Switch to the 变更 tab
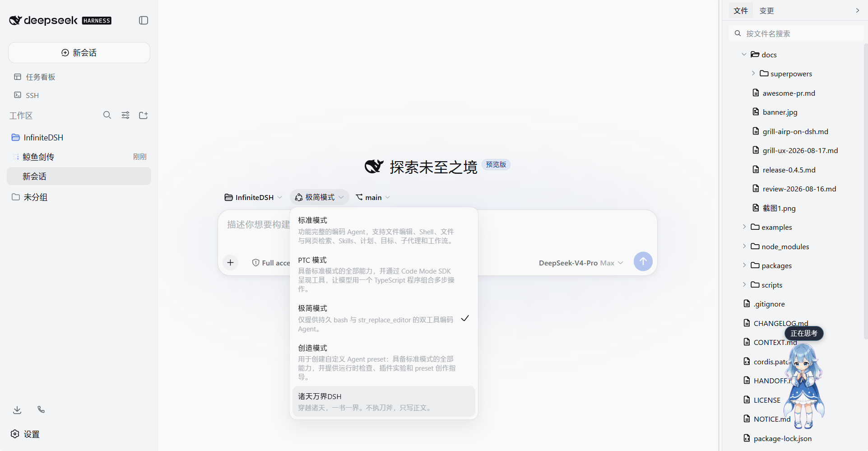Viewport: 868px width, 451px height. point(766,11)
